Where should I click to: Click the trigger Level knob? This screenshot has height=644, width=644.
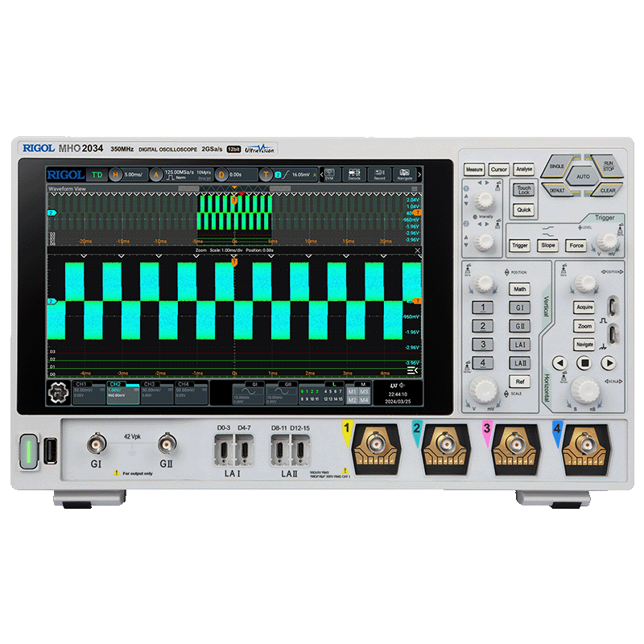tap(606, 242)
